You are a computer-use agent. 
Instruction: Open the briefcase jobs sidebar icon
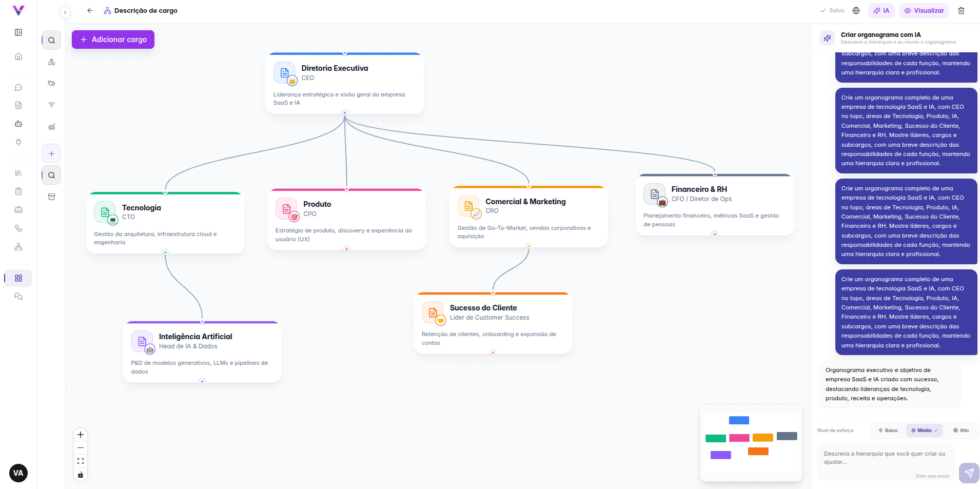coord(18,210)
